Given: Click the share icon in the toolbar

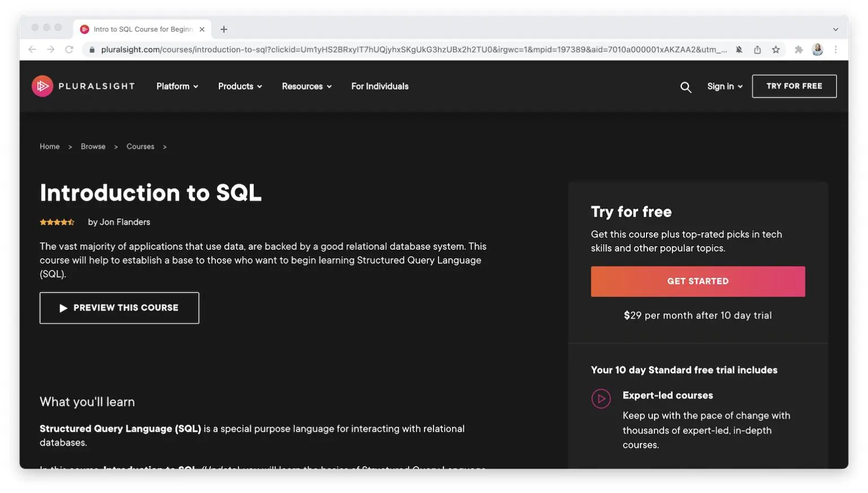Looking at the screenshot, I should point(757,49).
